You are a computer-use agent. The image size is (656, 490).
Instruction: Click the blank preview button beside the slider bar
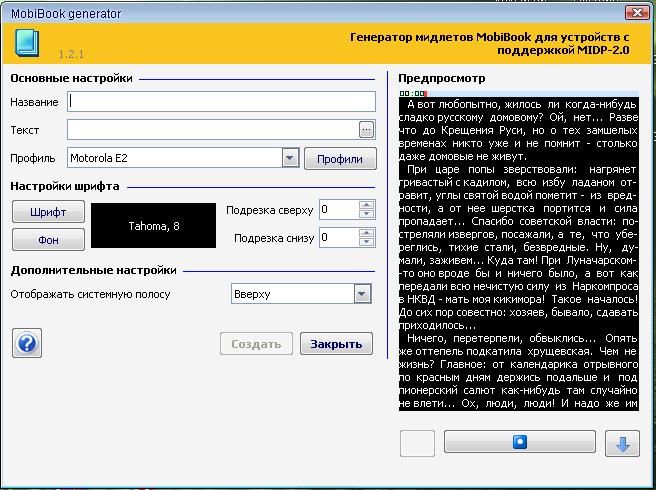pyautogui.click(x=417, y=443)
